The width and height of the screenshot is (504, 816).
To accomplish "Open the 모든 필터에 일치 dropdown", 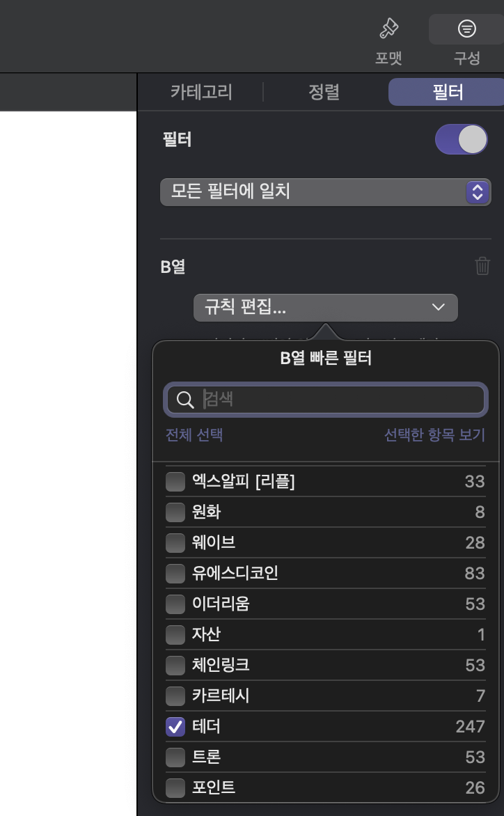I will point(324,192).
